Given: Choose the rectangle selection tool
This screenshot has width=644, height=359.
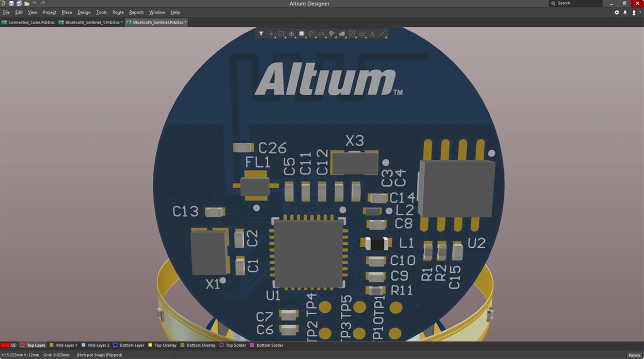Looking at the screenshot, I should click(x=281, y=33).
